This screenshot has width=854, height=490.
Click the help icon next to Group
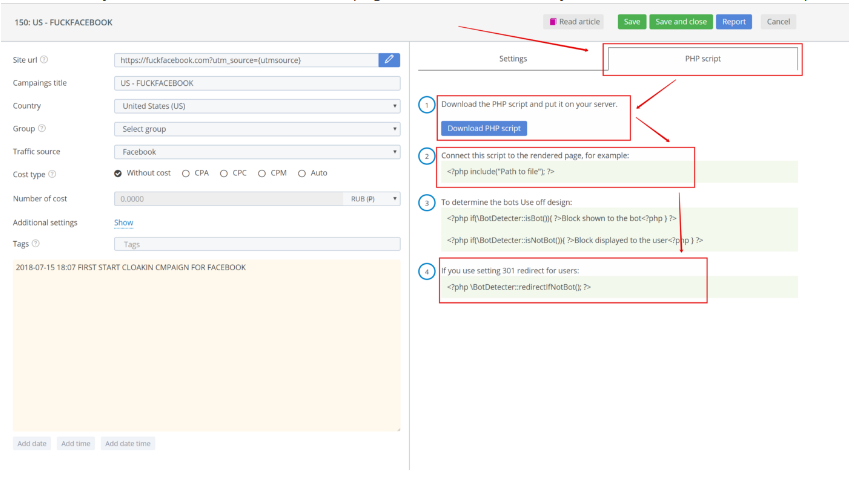pos(42,129)
